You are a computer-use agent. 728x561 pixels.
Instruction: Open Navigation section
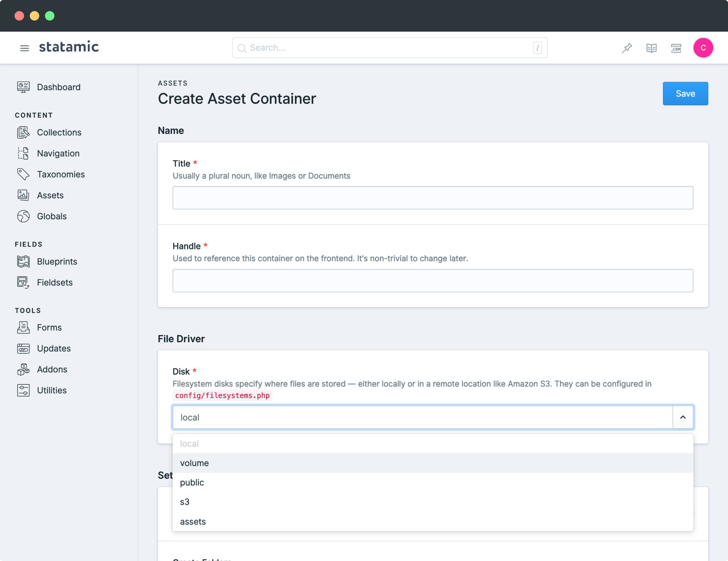click(58, 153)
